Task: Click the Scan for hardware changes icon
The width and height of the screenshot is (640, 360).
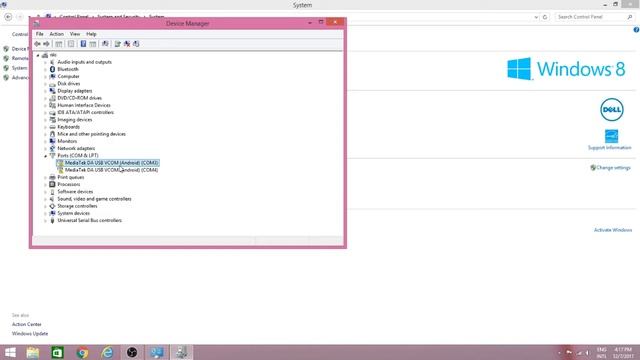Action: pos(105,44)
